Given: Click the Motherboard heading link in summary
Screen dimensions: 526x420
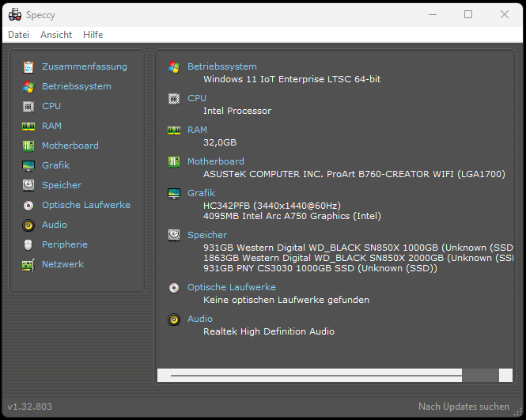Looking at the screenshot, I should pos(216,161).
